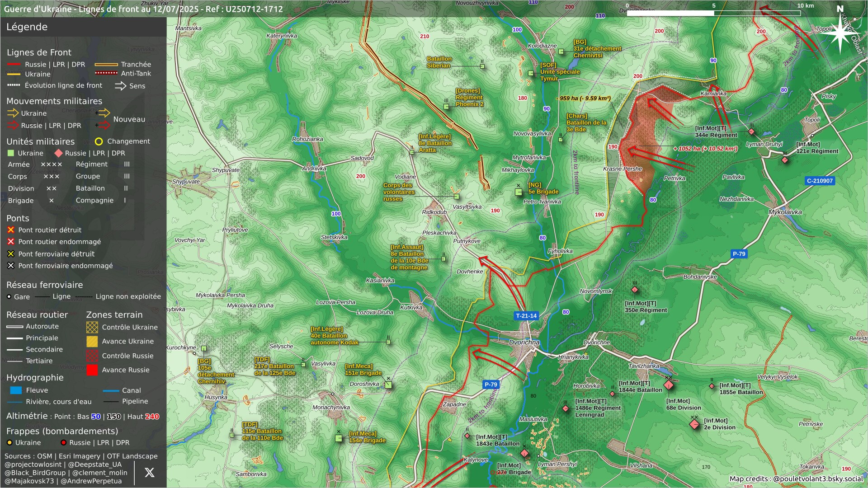Click the Frappes (bombardements) heading
This screenshot has width=868, height=488.
62,431
